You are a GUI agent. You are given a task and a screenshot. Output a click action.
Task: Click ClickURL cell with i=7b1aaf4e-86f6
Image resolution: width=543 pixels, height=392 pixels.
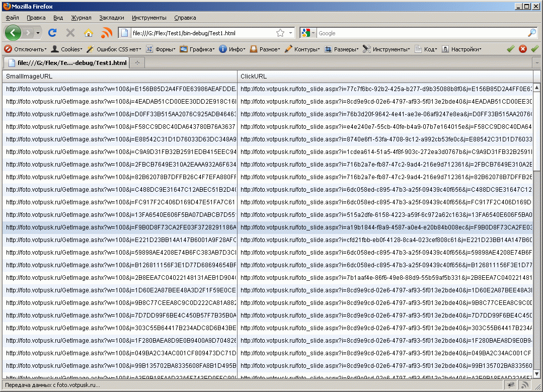coord(385,278)
